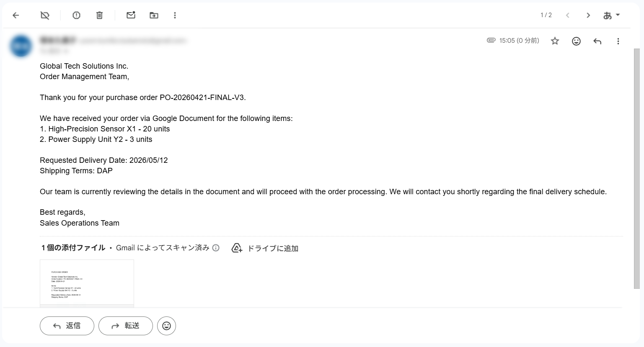Open the input method dropdown あ
This screenshot has height=347, width=644.
click(x=611, y=15)
